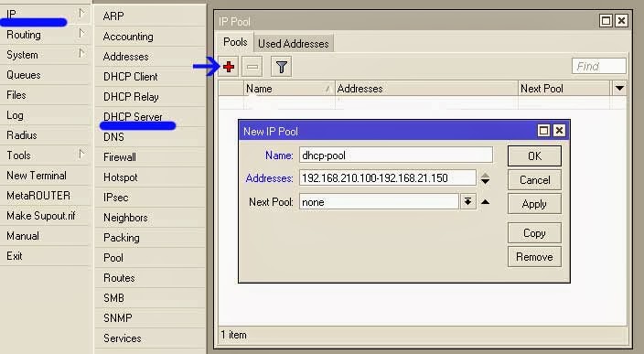This screenshot has height=354, width=644.
Task: Choose SNMP in IP submenu
Action: click(150, 317)
